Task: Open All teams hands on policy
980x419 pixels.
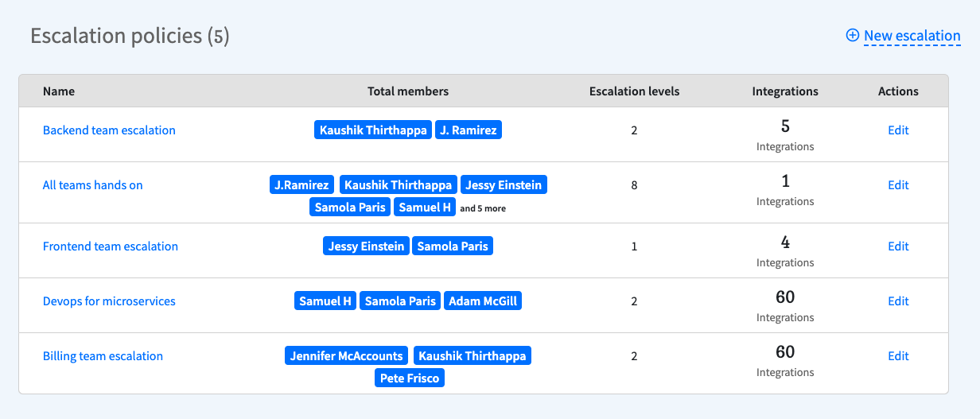Action: point(92,185)
